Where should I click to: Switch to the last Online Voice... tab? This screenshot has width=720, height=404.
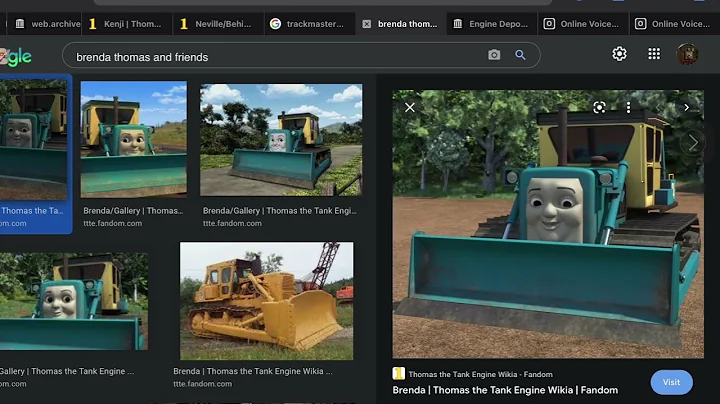click(675, 24)
